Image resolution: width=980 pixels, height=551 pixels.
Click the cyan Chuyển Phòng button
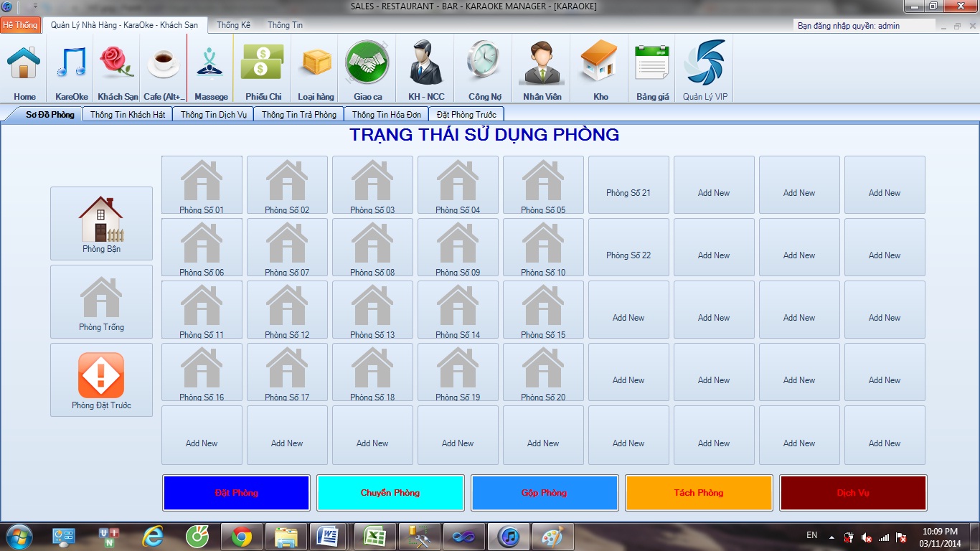[x=390, y=493]
